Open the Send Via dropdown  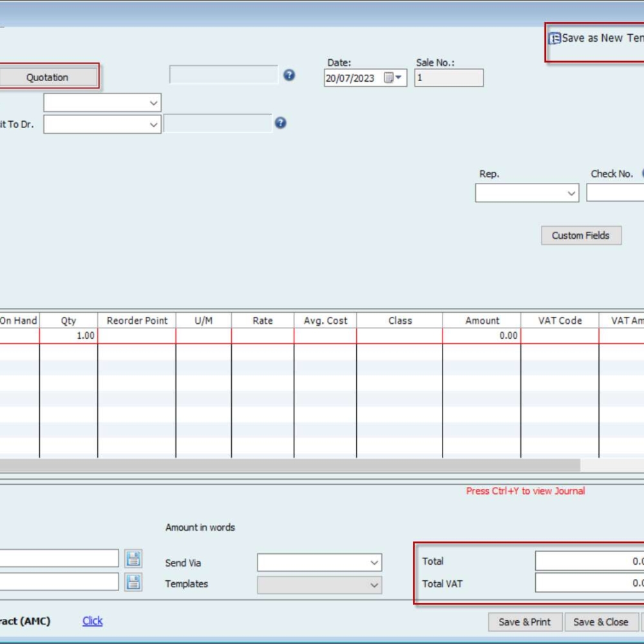[x=319, y=562]
